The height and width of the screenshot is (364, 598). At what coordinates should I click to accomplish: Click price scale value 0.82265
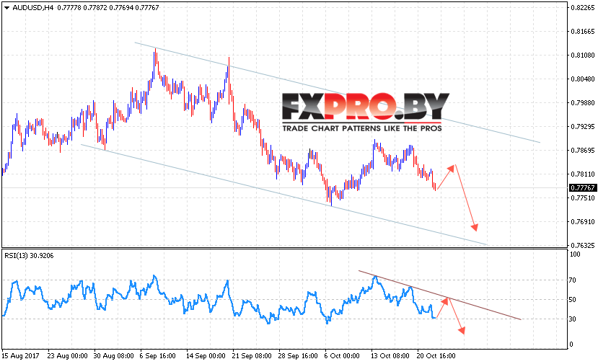point(583,8)
